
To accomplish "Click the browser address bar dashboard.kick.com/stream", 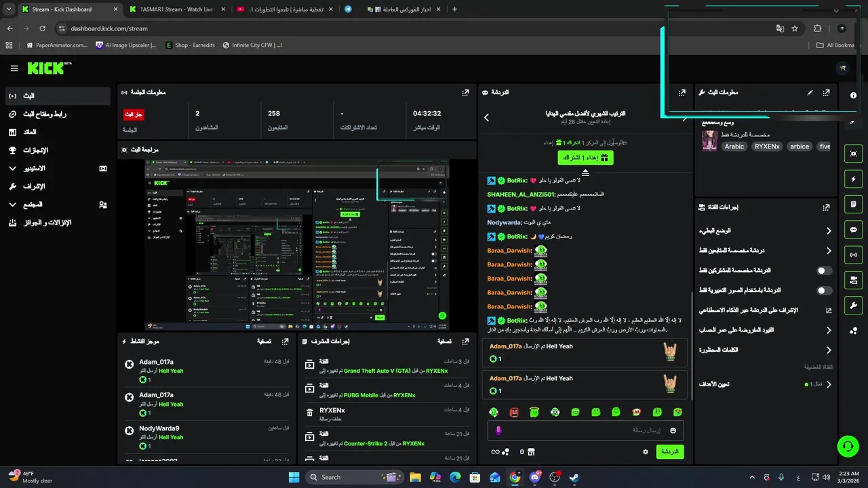I will tap(109, 28).
